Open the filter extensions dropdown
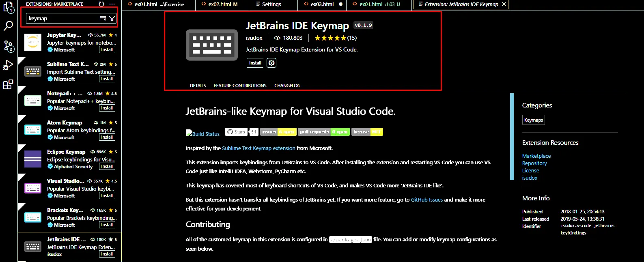Image resolution: width=644 pixels, height=262 pixels. coord(112,18)
